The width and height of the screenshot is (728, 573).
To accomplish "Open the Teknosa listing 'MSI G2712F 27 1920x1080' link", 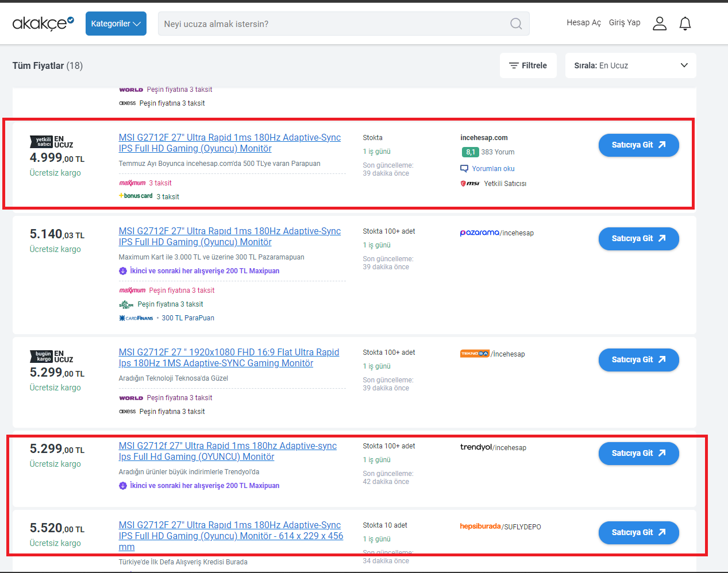I will [x=229, y=358].
